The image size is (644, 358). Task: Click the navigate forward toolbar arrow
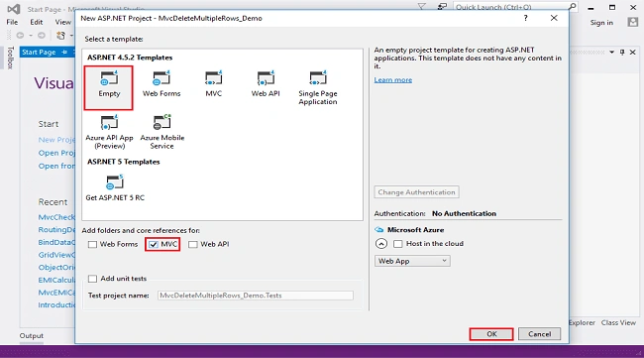(x=42, y=36)
